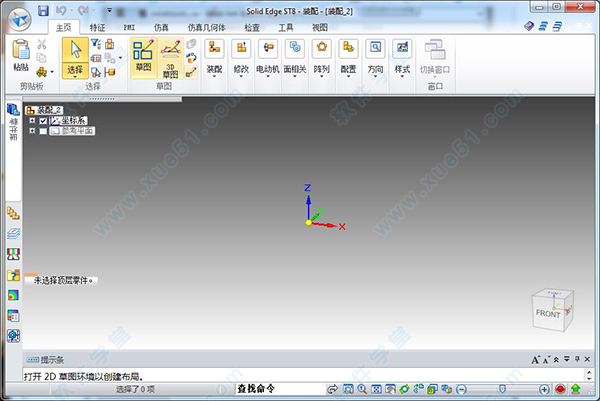This screenshot has height=401, width=600.
Task: Open the small dropdown arrow in 选择 group
Action: [x=121, y=58]
